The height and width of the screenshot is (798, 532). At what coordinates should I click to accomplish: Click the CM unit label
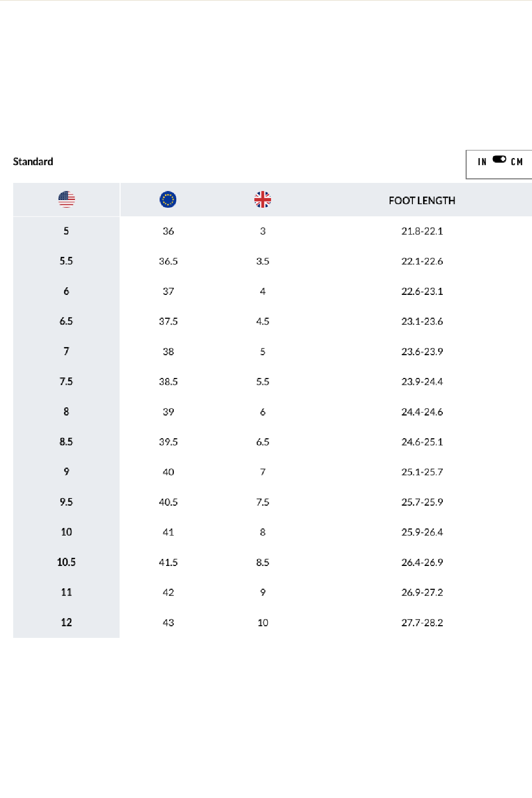tap(517, 162)
